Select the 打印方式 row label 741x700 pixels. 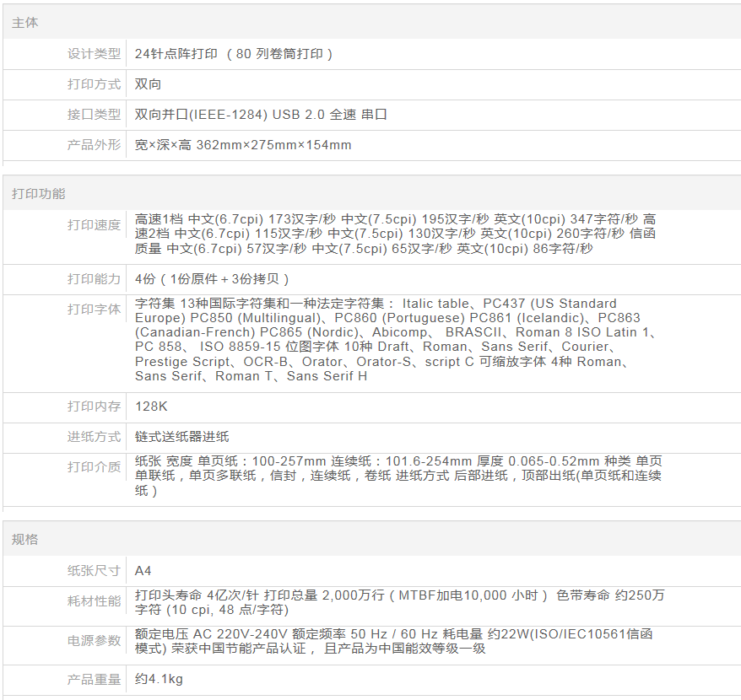coord(94,84)
